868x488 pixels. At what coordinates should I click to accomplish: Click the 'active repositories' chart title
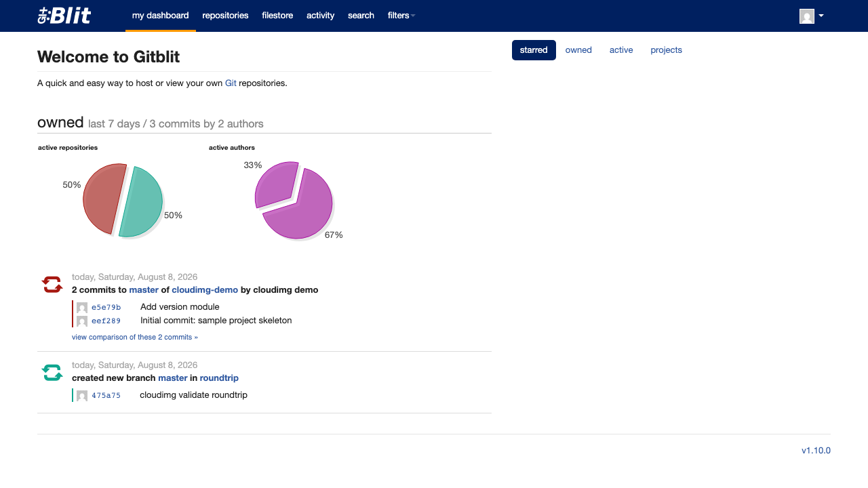(68, 148)
